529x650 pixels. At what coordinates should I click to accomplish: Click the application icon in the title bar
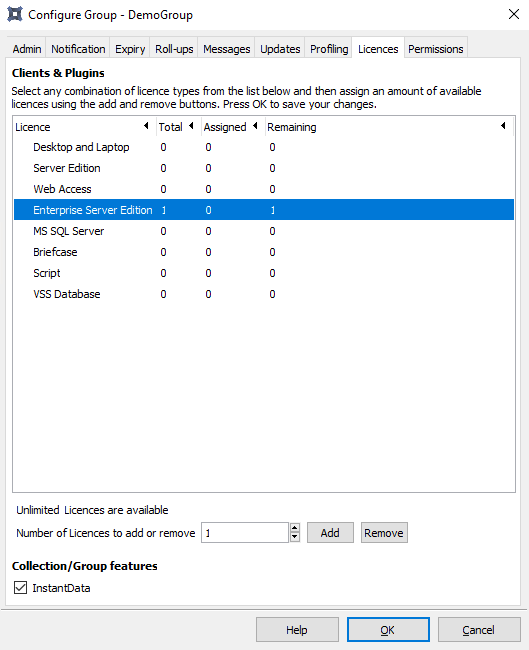pos(15,15)
